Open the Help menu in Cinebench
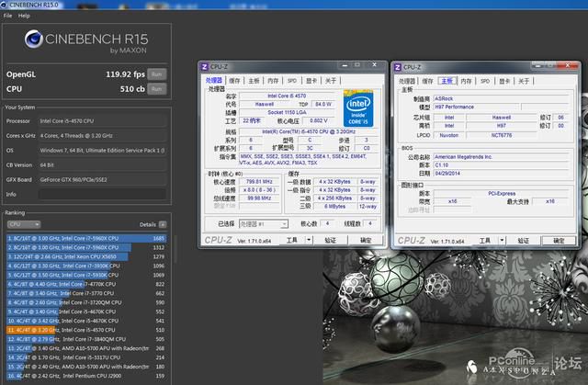588x385 pixels. pyautogui.click(x=24, y=16)
